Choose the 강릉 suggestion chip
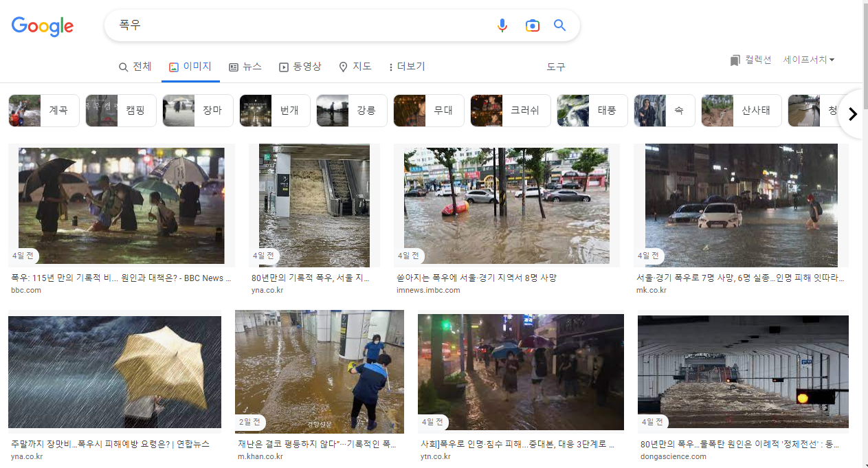Screen dimensions: 868x468 (352, 111)
